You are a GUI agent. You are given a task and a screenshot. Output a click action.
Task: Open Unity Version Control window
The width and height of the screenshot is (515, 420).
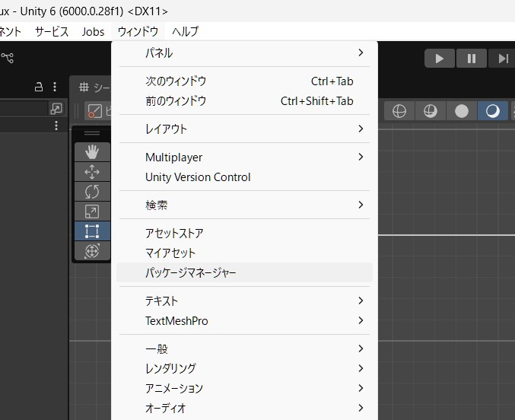[x=244, y=177]
